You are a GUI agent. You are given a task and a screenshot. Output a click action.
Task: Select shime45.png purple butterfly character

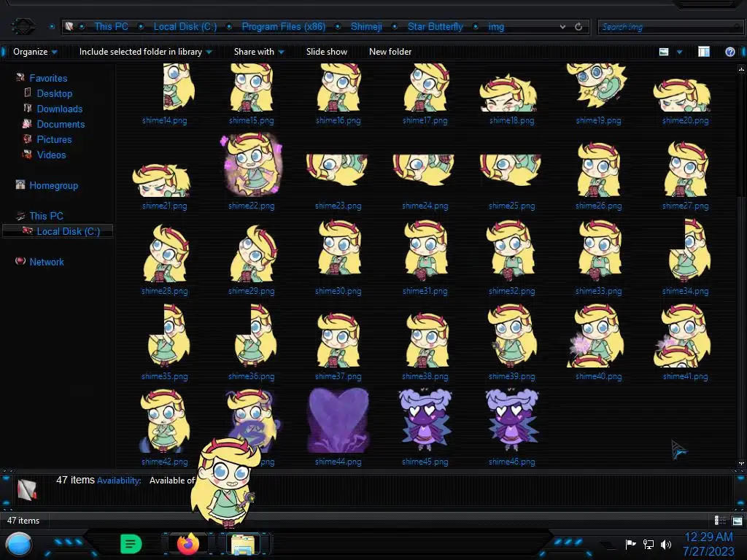(425, 420)
